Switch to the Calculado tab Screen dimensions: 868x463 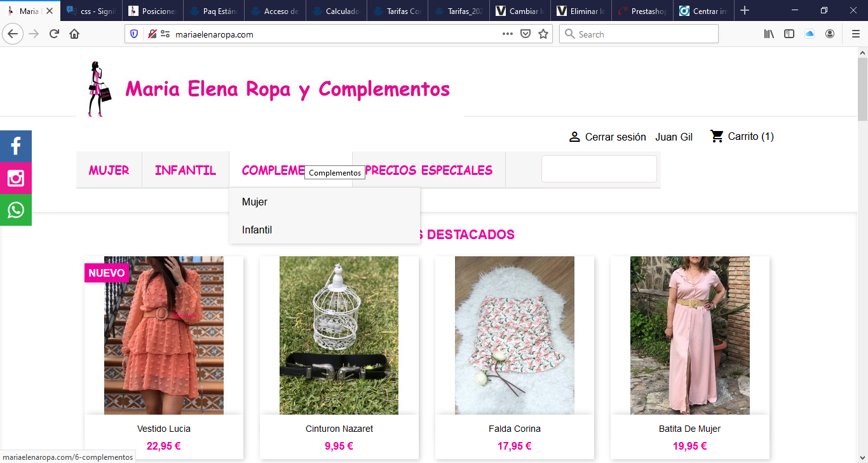click(x=336, y=11)
